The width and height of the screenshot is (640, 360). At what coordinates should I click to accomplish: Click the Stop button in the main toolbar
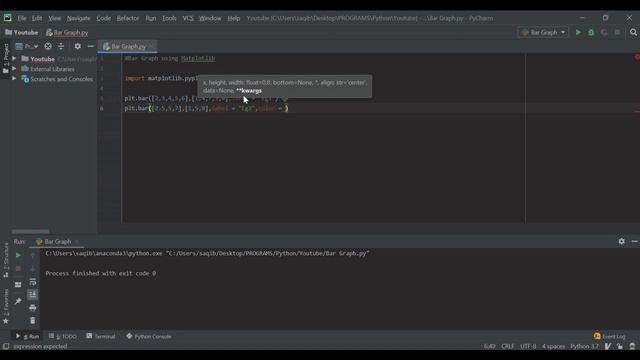617,32
